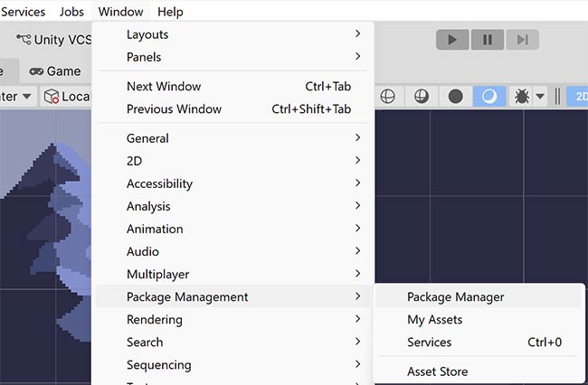This screenshot has height=385, width=588.
Task: Expand the 2D submenu entry
Action: (x=232, y=161)
